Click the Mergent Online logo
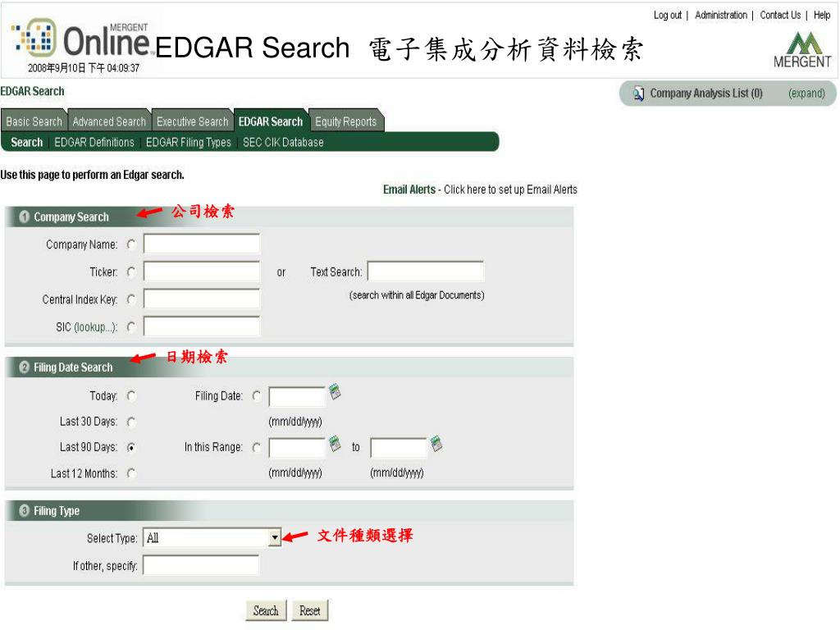The image size is (840, 630). [81, 38]
